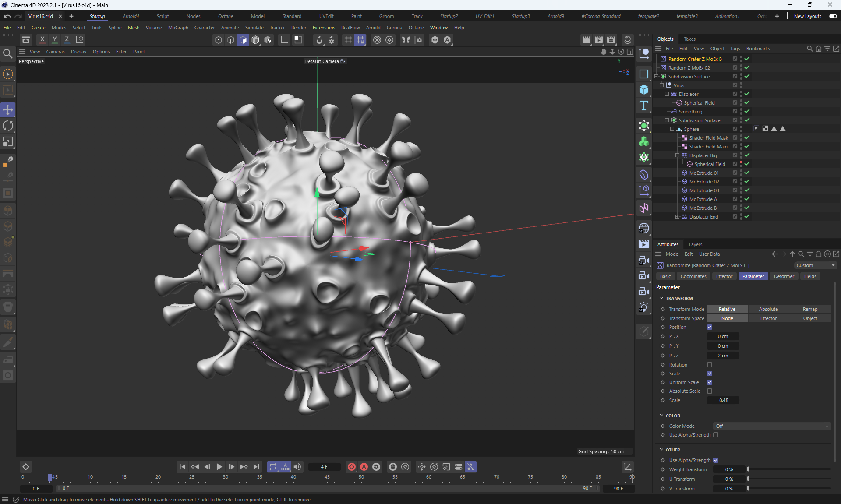Switch to the Deformer tab
Image resolution: width=841 pixels, height=504 pixels.
tap(784, 276)
